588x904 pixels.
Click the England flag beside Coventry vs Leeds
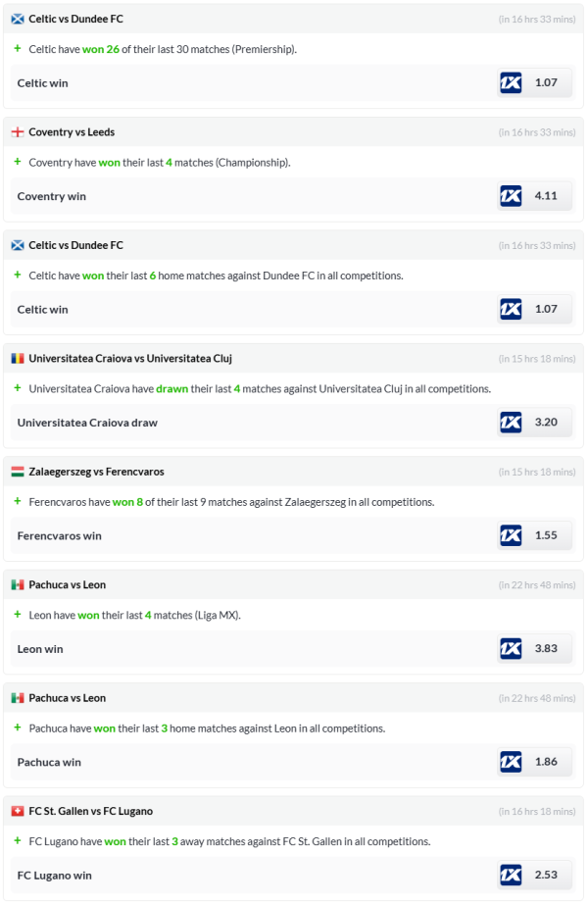[x=18, y=132]
